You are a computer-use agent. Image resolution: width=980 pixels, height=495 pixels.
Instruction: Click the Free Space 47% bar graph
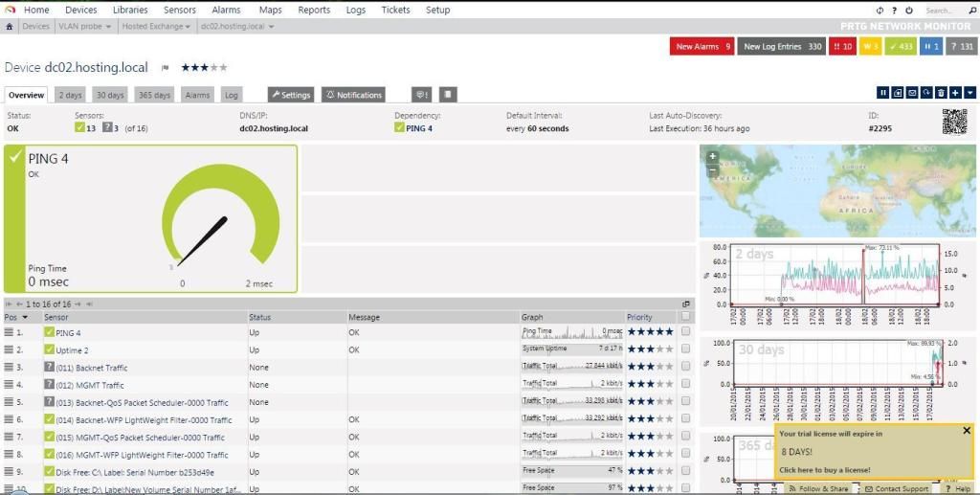point(573,471)
